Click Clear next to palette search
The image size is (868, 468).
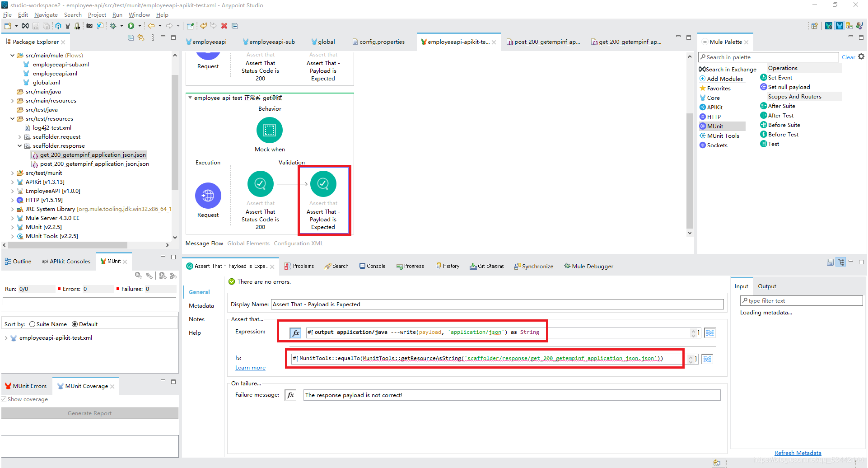tap(848, 57)
